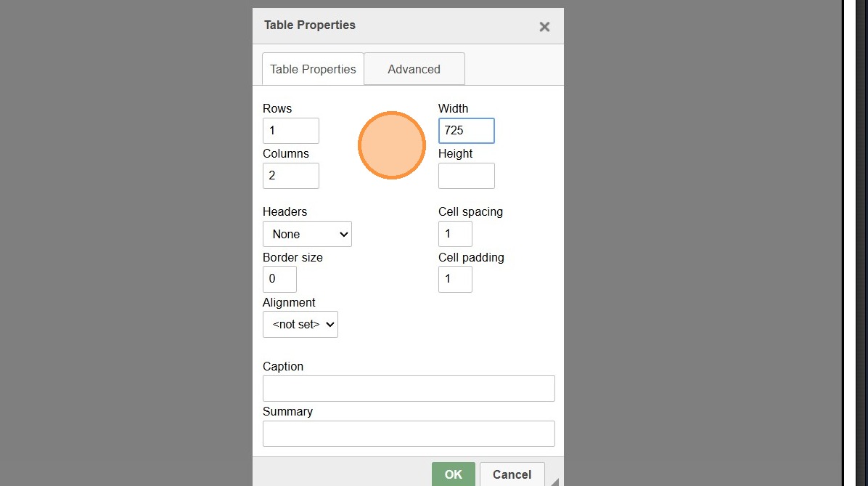The width and height of the screenshot is (868, 486).
Task: Close the Table Properties dialog with X
Action: click(544, 27)
